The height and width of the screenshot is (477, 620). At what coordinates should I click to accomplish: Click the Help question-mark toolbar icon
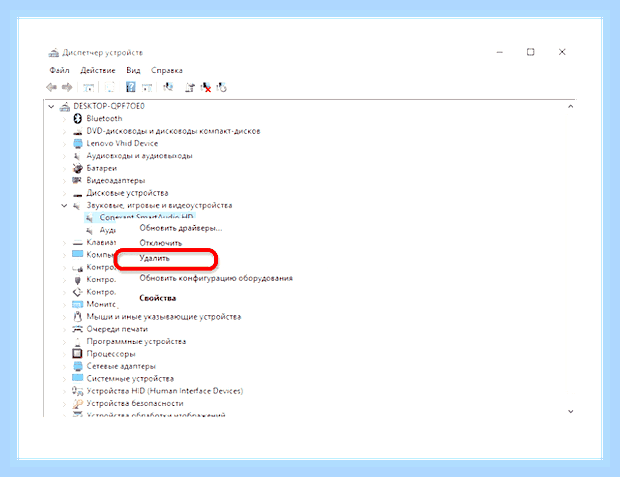point(130,87)
